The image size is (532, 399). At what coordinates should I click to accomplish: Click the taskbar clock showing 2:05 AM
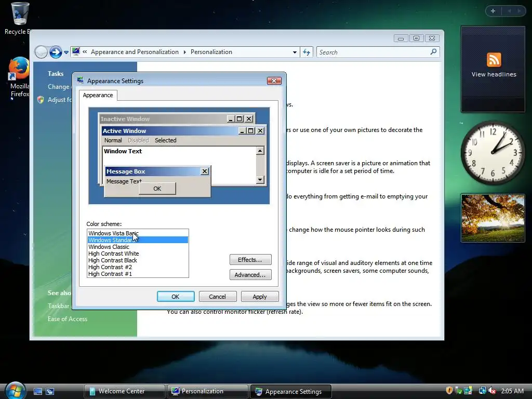pyautogui.click(x=512, y=391)
